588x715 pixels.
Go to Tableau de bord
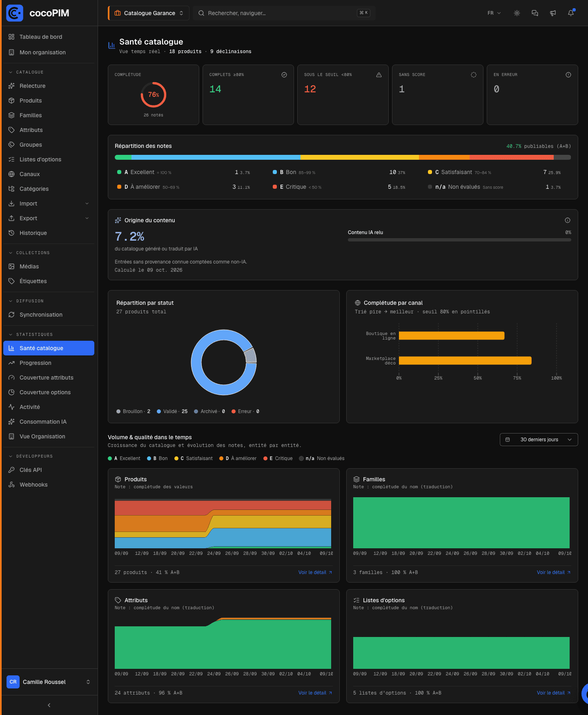49,37
